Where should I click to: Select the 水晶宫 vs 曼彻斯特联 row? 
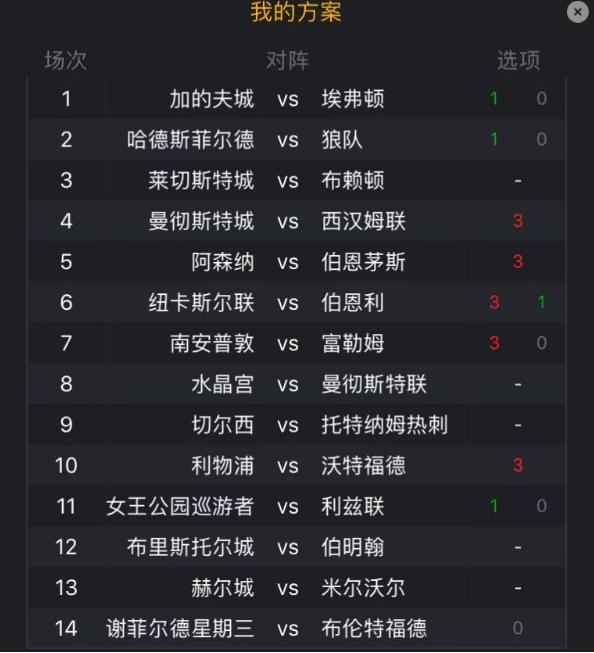point(296,384)
